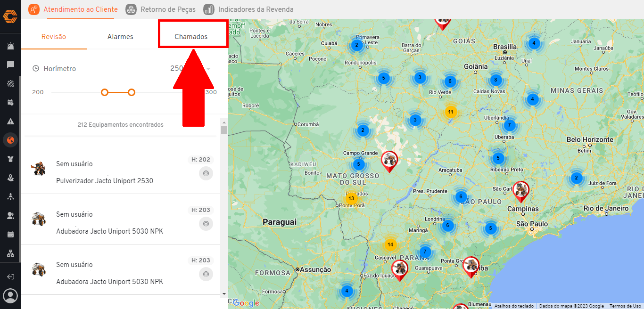
Task: Click the equipment list scroll-down arrow
Action: (224, 293)
